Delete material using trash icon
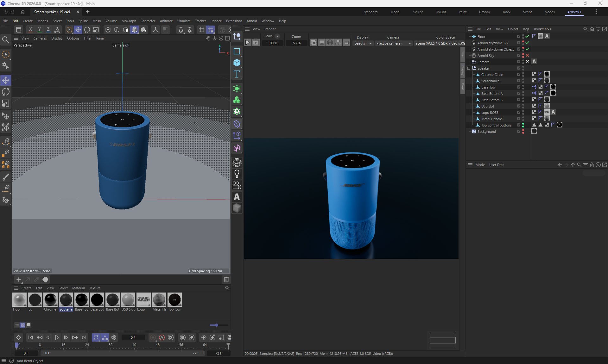Viewport: 608px width, 364px height. [226, 280]
